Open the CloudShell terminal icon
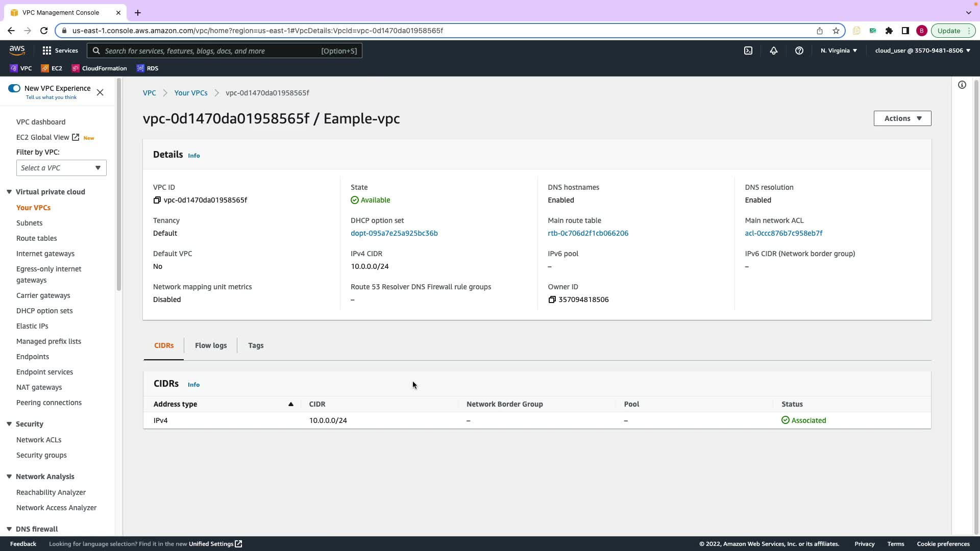The image size is (980, 551). pyautogui.click(x=748, y=51)
